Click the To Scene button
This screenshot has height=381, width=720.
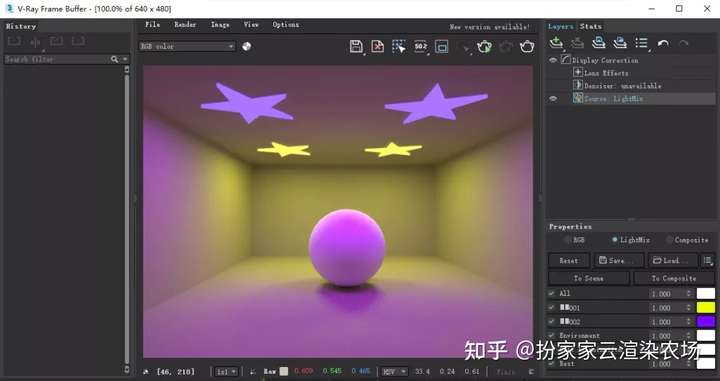[x=589, y=278]
